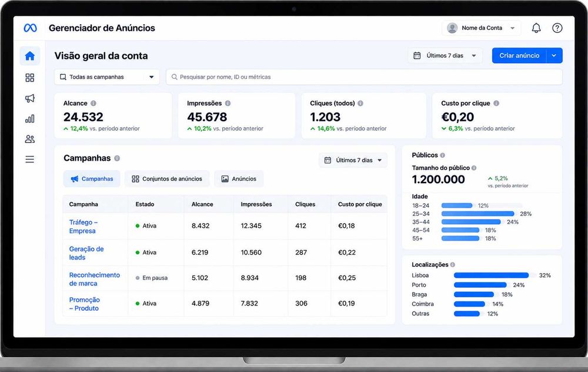Click the Criar anúncio button
588x372 pixels.
pos(519,55)
